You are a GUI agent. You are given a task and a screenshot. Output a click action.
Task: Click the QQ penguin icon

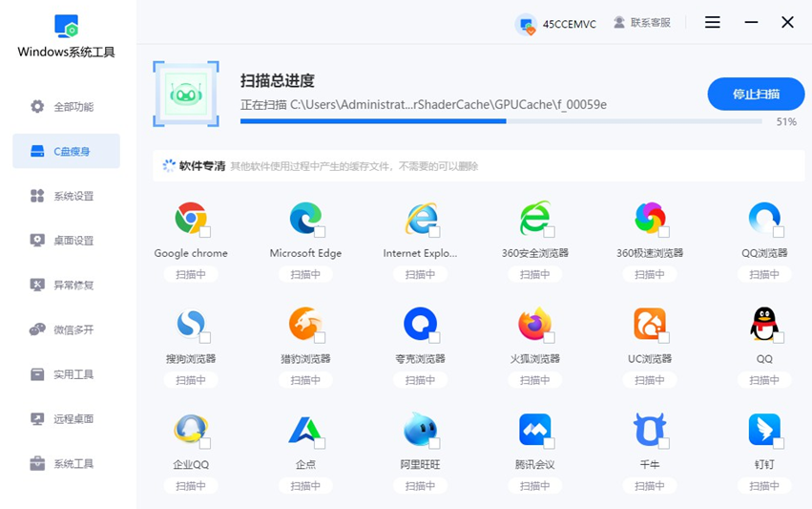764,324
